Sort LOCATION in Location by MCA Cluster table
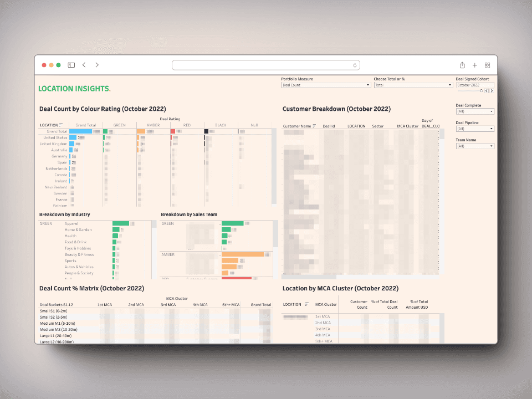This screenshot has width=532, height=399. tap(306, 304)
